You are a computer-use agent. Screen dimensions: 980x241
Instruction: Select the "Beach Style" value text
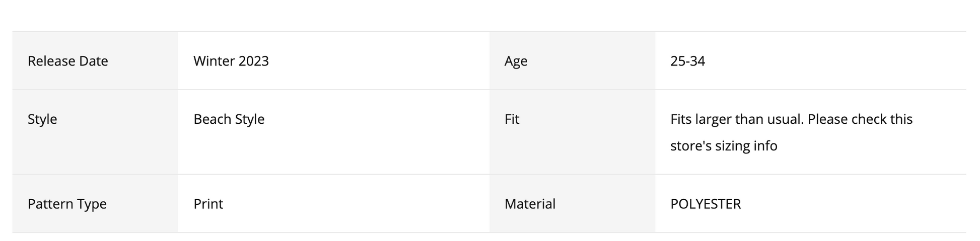pos(229,119)
